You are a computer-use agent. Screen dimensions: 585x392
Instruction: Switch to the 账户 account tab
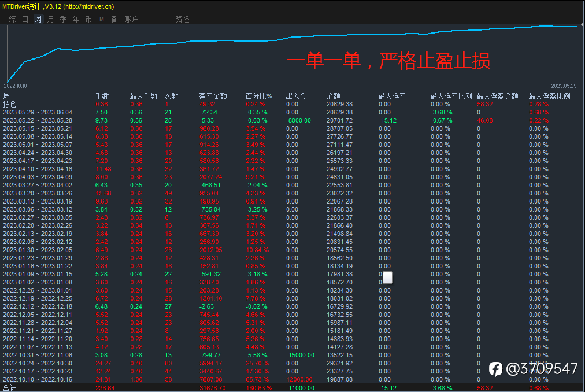[131, 19]
